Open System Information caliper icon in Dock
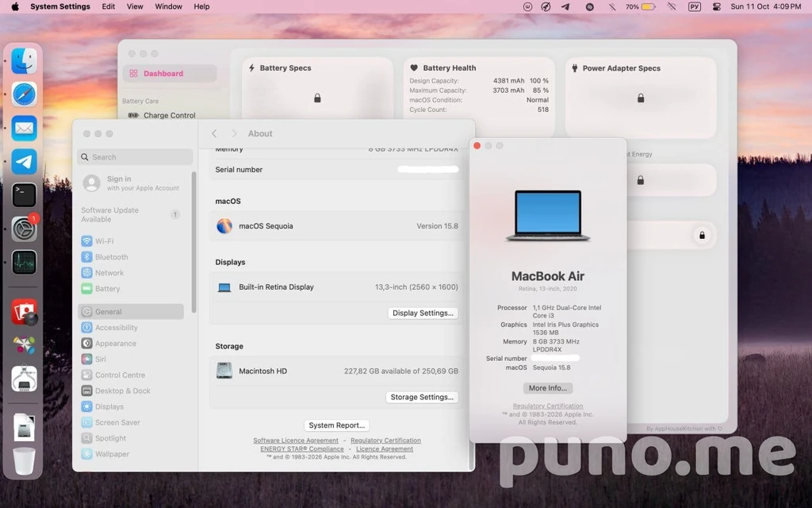 pyautogui.click(x=24, y=379)
